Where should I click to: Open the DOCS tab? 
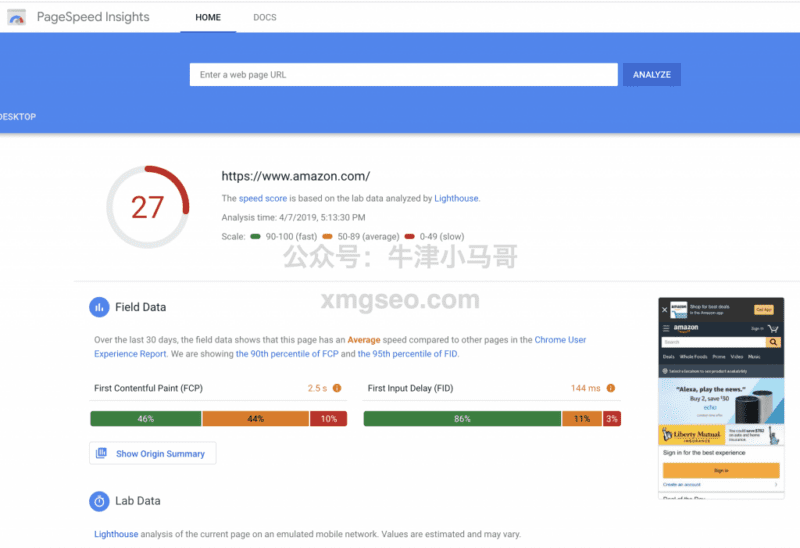point(264,17)
